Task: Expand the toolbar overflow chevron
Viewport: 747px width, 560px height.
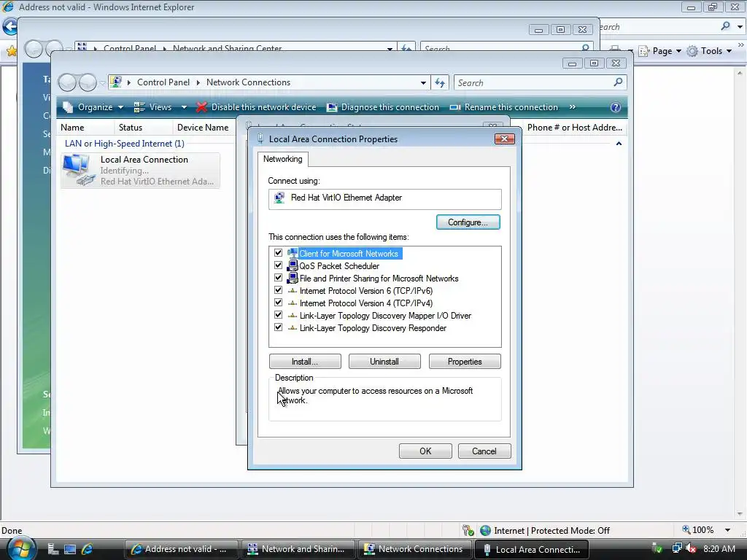Action: (x=572, y=107)
